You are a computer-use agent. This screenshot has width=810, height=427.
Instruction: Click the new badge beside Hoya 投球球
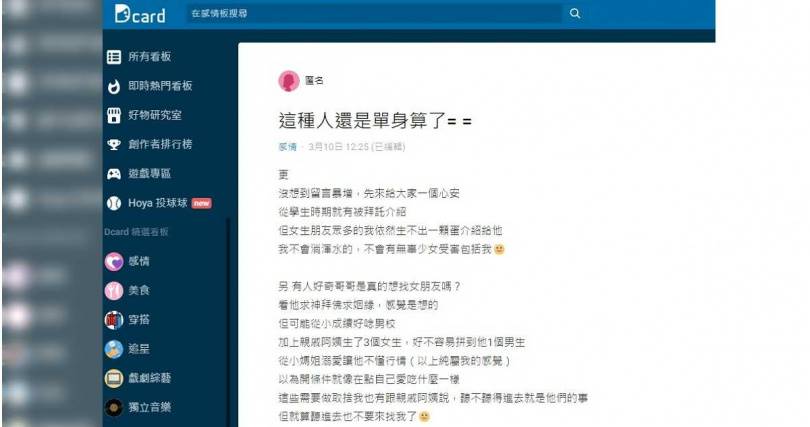tap(201, 203)
